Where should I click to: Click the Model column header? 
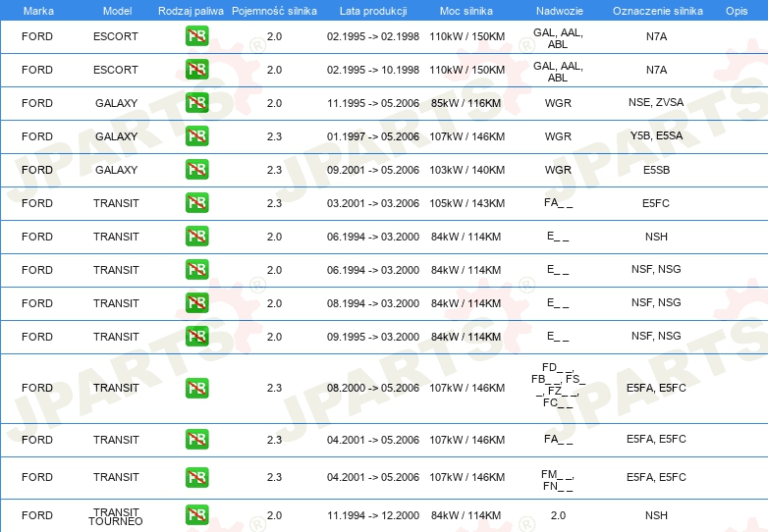(117, 11)
